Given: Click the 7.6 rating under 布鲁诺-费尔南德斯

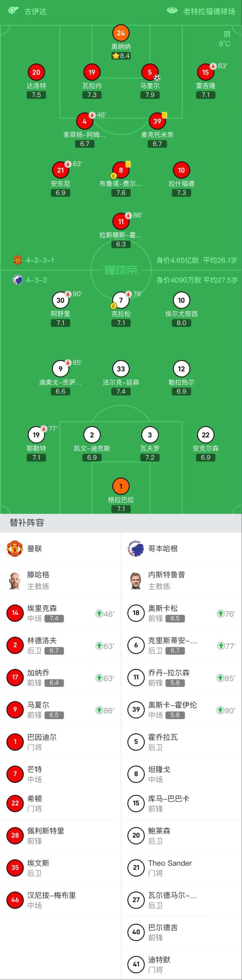Looking at the screenshot, I should pos(121,193).
